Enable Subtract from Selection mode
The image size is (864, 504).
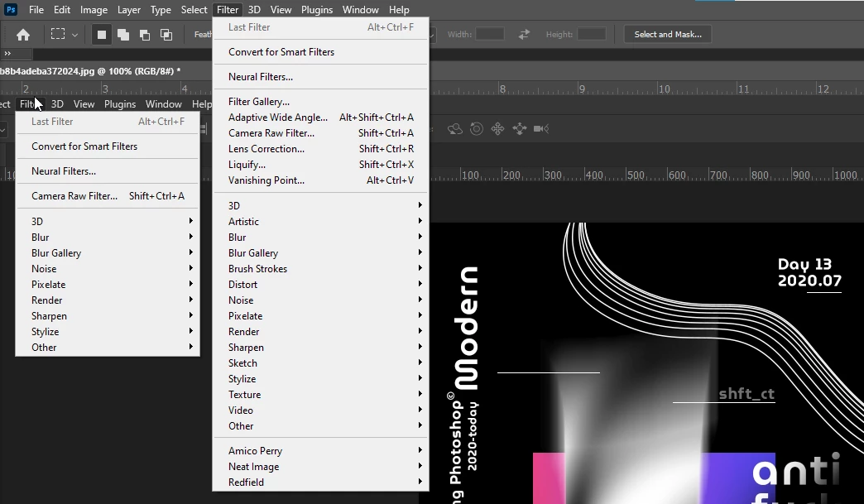click(x=145, y=35)
